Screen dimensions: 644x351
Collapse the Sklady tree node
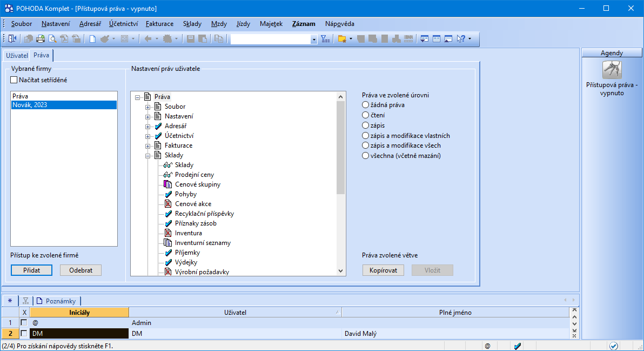tap(147, 156)
